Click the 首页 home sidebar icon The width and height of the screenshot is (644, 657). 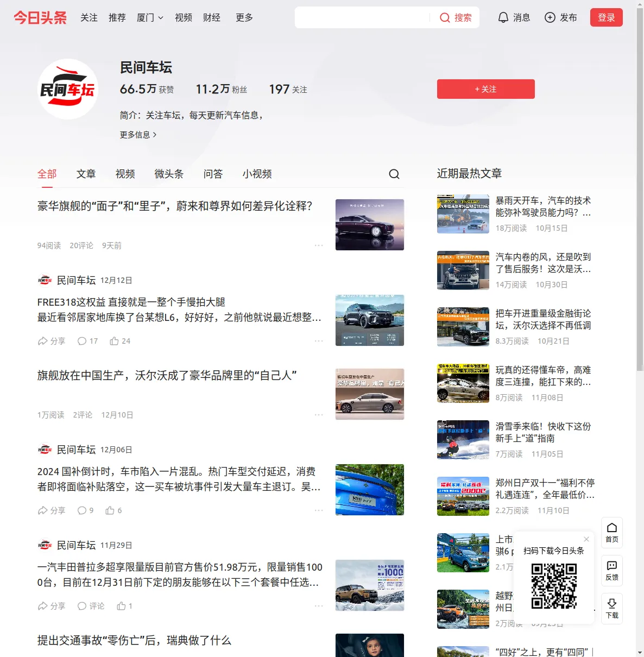click(612, 533)
